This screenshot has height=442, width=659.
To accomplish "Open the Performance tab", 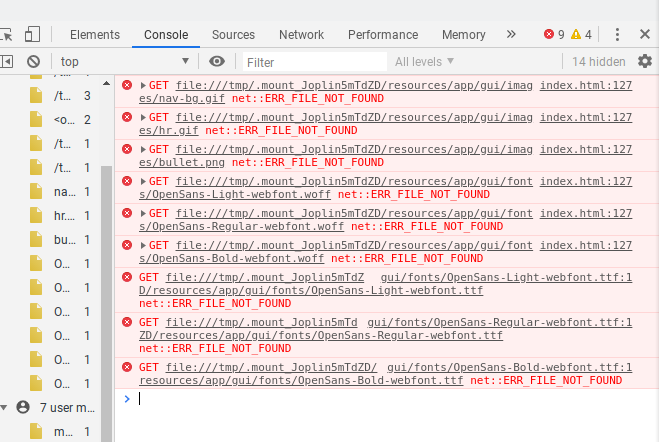I will click(x=383, y=34).
